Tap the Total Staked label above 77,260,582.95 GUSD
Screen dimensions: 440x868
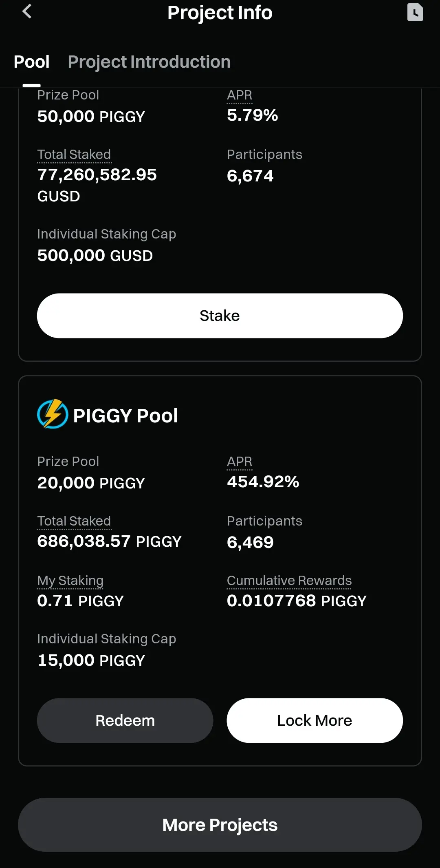tap(74, 155)
